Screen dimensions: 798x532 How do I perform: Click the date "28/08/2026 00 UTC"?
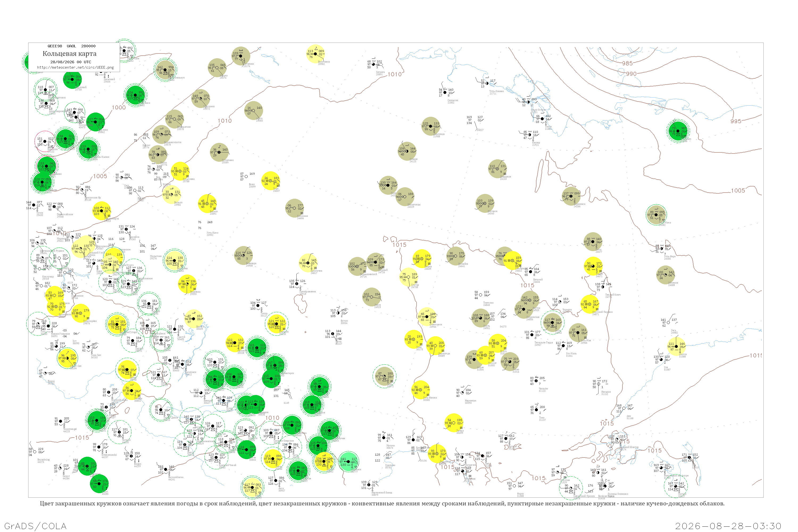point(70,62)
